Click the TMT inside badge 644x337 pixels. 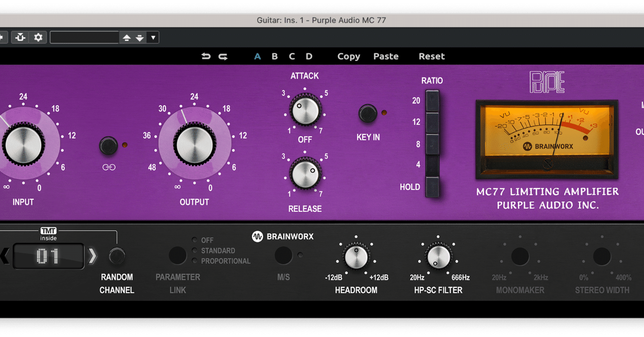pos(49,234)
